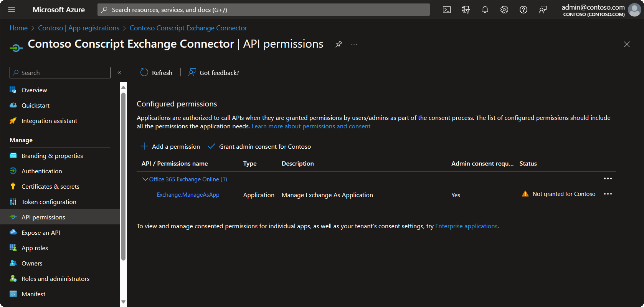Click the Microsoft Azure brand label
The height and width of the screenshot is (307, 644).
pyautogui.click(x=59, y=10)
